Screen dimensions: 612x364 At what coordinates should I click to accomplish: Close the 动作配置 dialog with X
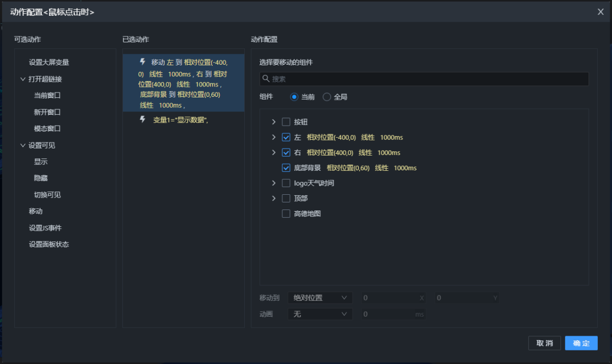[x=601, y=12]
